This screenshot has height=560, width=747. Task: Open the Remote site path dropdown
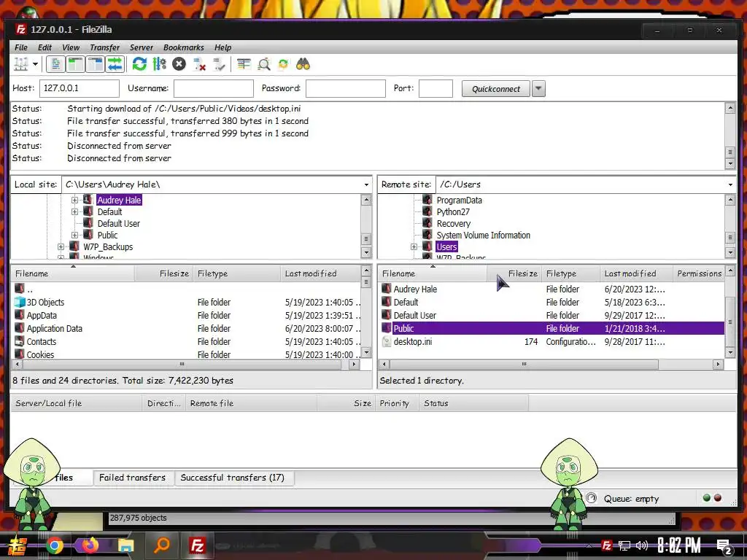(729, 184)
